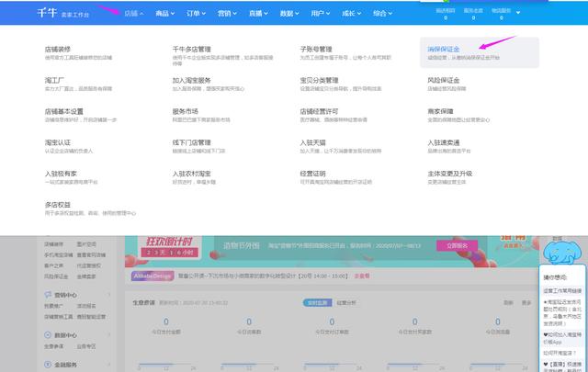Screen dimensions: 588x372
Task: Switch to 经营分析 tab
Action: click(x=345, y=302)
